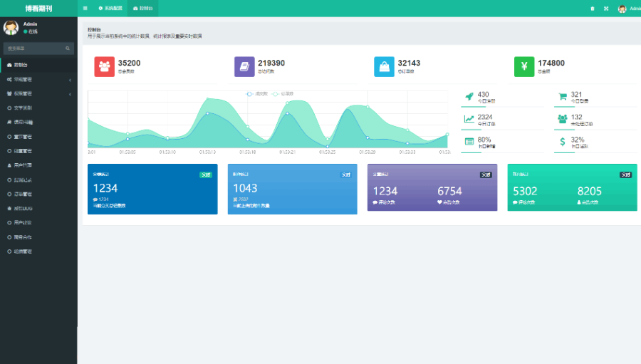This screenshot has width=641, height=364.
Task: Click the last sidebar menu item
Action: point(38,251)
